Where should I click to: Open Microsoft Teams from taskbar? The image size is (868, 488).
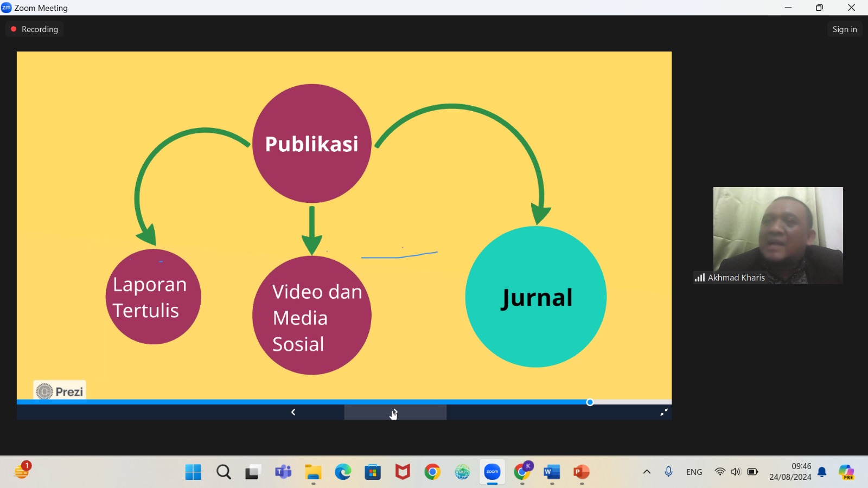[x=283, y=472]
